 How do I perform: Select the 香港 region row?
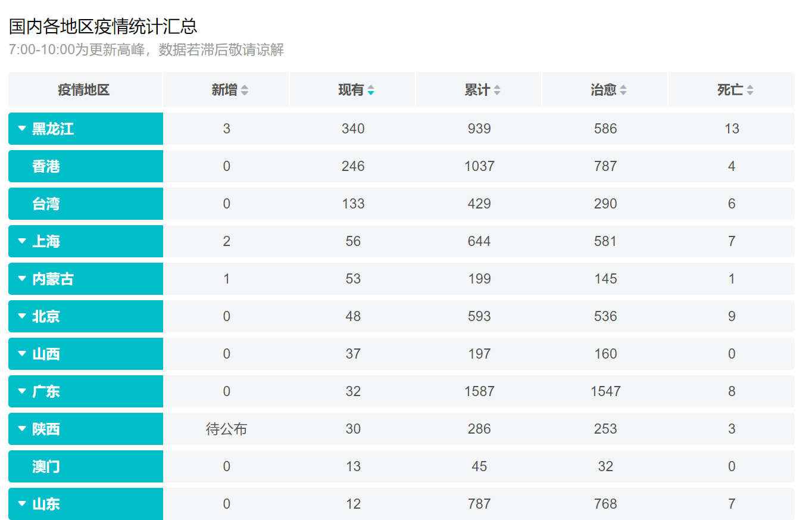pyautogui.click(x=46, y=166)
